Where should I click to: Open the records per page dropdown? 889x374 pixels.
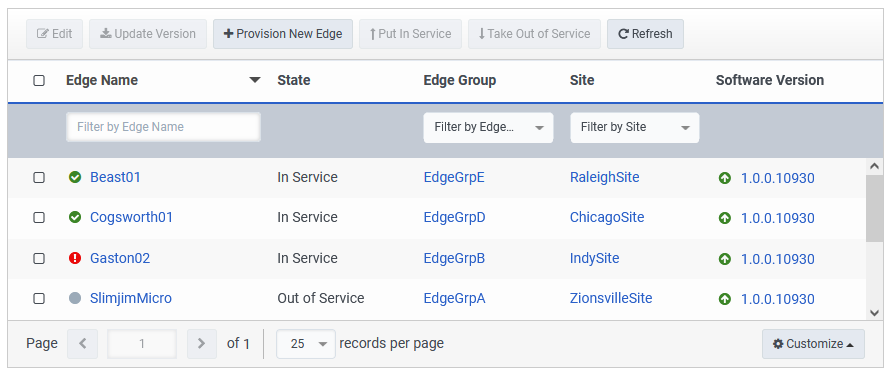click(x=306, y=344)
